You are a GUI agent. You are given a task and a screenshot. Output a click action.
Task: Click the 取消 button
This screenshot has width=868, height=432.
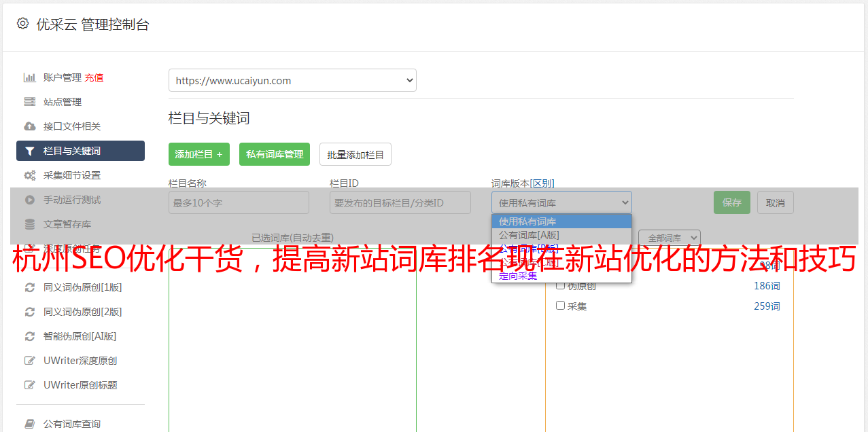[x=776, y=202]
